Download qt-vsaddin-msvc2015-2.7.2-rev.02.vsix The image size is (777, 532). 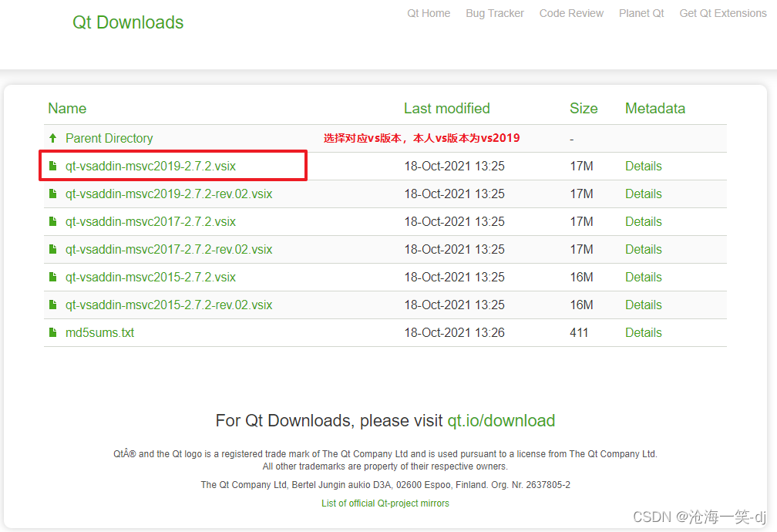click(169, 305)
